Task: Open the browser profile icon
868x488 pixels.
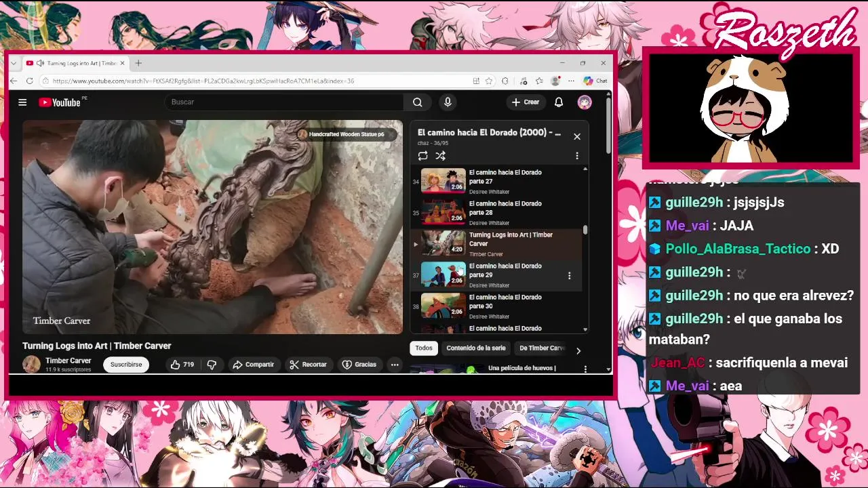Action: [556, 81]
